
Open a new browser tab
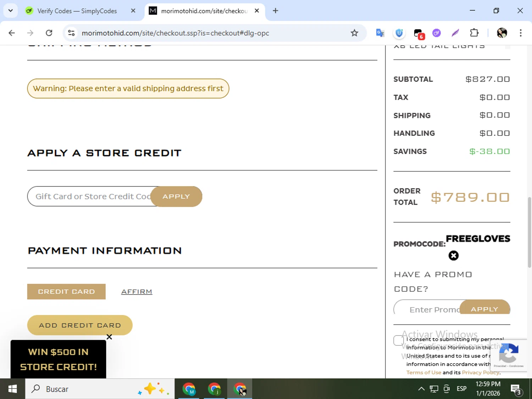(x=275, y=11)
